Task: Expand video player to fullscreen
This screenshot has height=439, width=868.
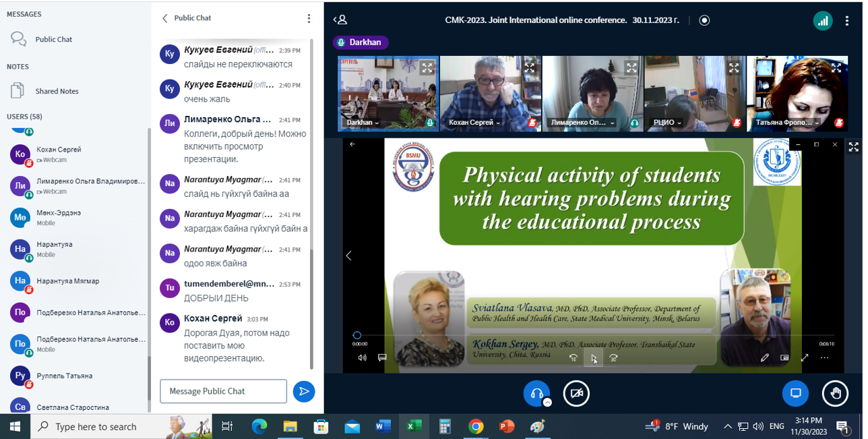Action: point(805,358)
